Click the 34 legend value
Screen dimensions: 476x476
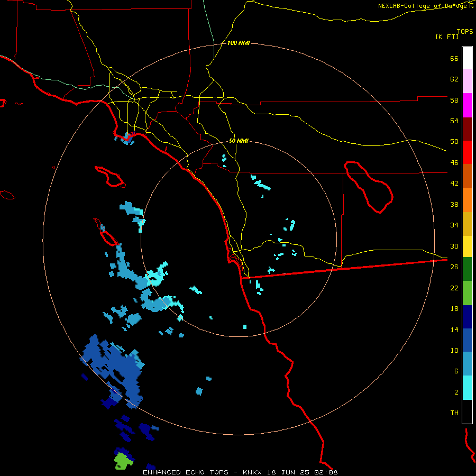(454, 225)
